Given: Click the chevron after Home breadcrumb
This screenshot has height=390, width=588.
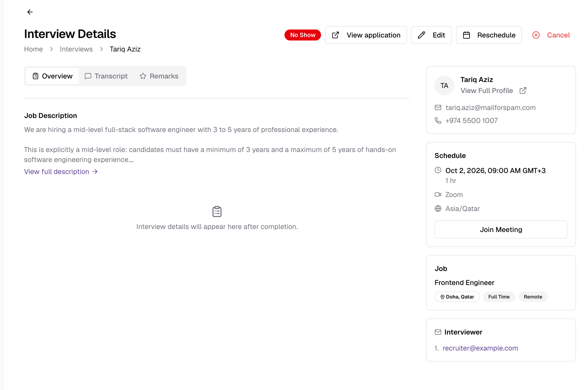Looking at the screenshot, I should 51,49.
